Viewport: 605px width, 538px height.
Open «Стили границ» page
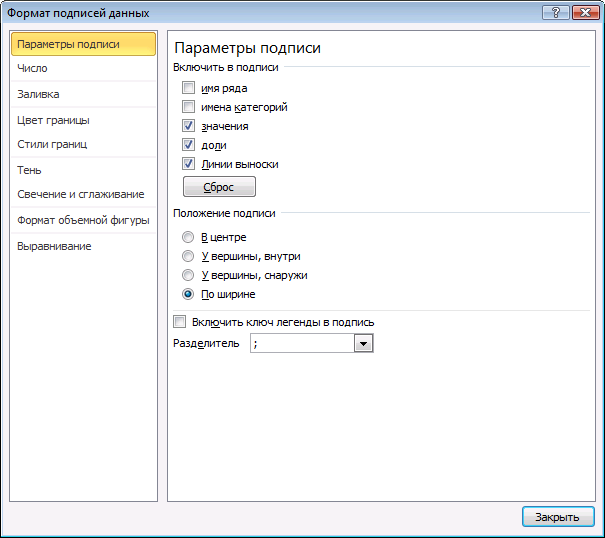pyautogui.click(x=83, y=144)
